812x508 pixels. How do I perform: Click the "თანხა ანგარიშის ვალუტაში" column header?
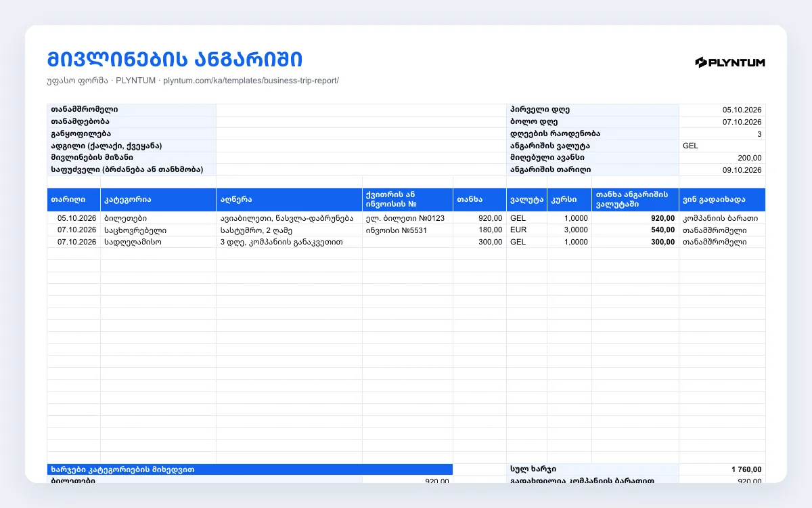(x=635, y=200)
